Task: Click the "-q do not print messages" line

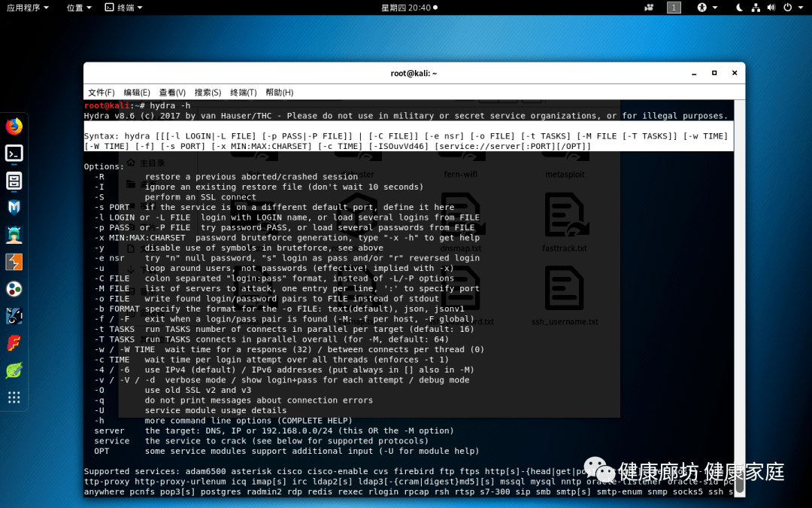Action: pos(234,400)
